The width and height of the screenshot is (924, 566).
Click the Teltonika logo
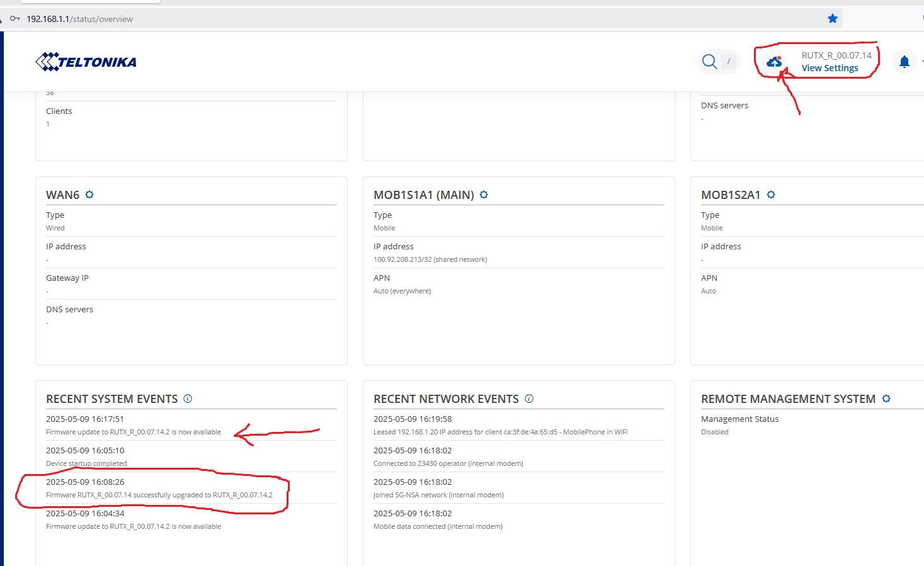click(x=86, y=62)
